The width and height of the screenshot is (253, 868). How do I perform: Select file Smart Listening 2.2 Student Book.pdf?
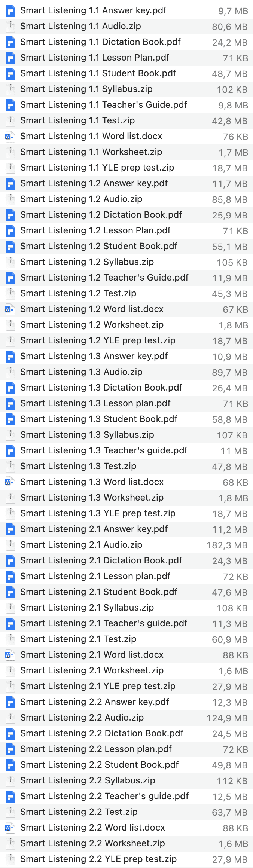click(x=127, y=765)
